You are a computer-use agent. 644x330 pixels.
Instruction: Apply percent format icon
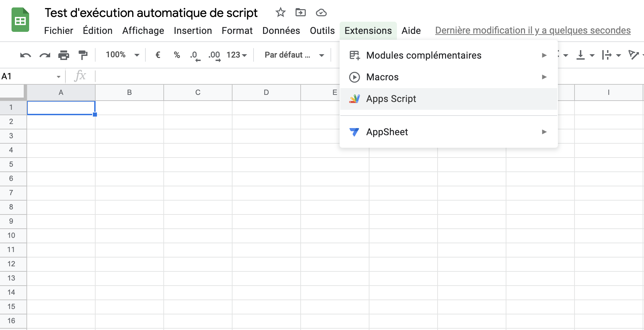(x=177, y=55)
